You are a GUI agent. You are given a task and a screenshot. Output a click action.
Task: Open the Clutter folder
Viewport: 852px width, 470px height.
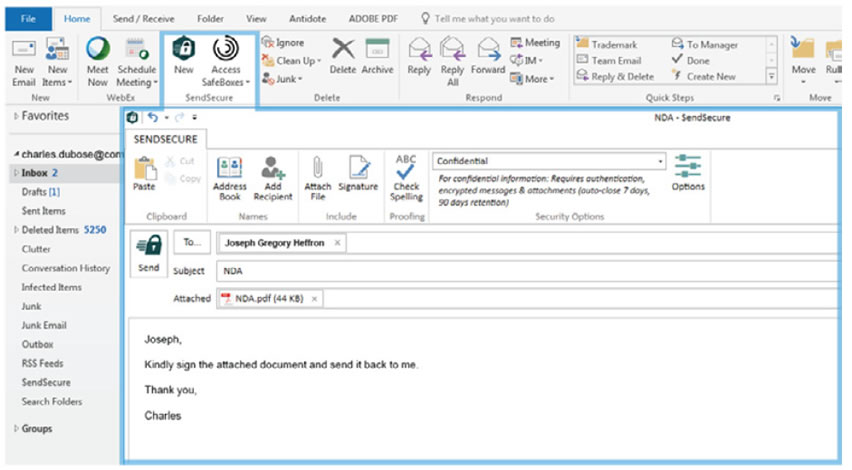coord(36,249)
